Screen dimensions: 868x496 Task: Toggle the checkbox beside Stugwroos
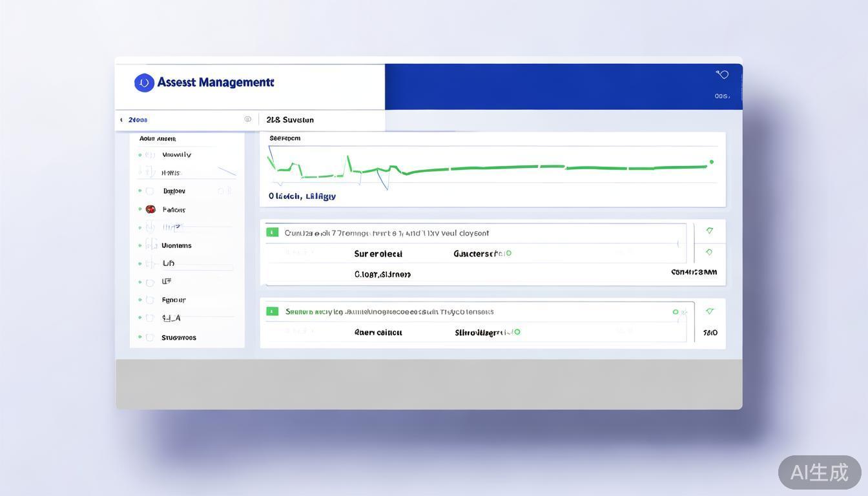pos(150,337)
